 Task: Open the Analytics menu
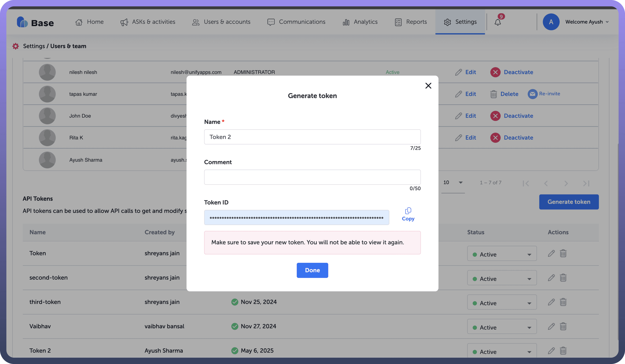(360, 22)
